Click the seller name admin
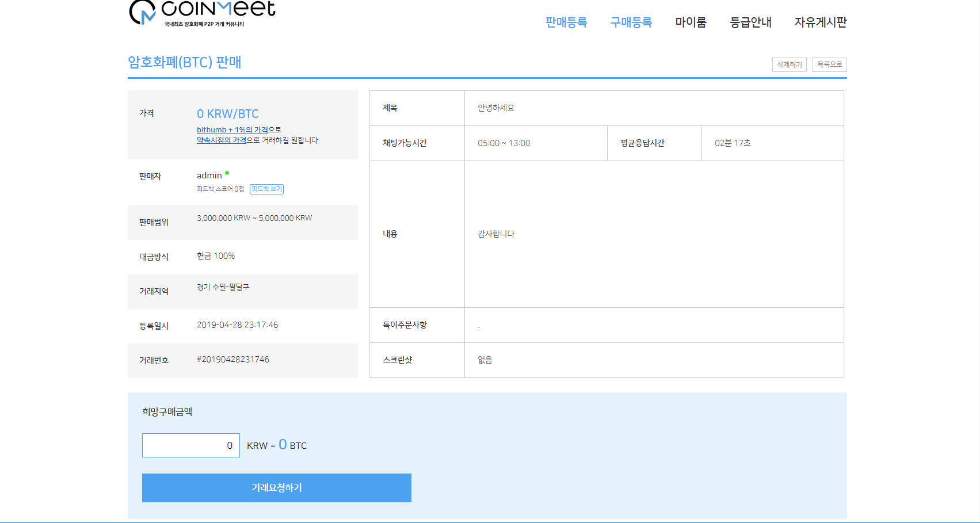 209,175
